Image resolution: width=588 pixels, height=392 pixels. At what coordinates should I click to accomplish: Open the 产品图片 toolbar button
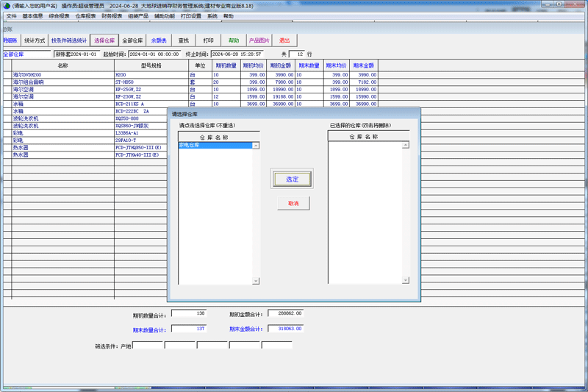[x=259, y=40]
